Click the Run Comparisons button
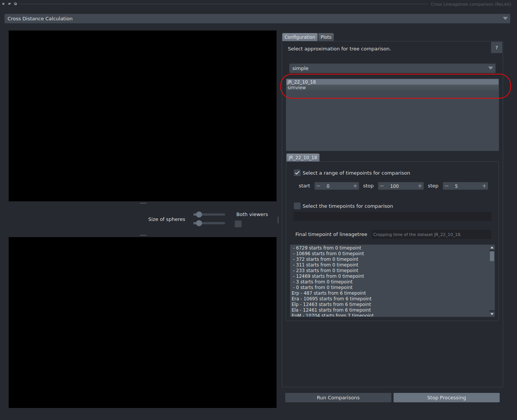 pyautogui.click(x=338, y=397)
